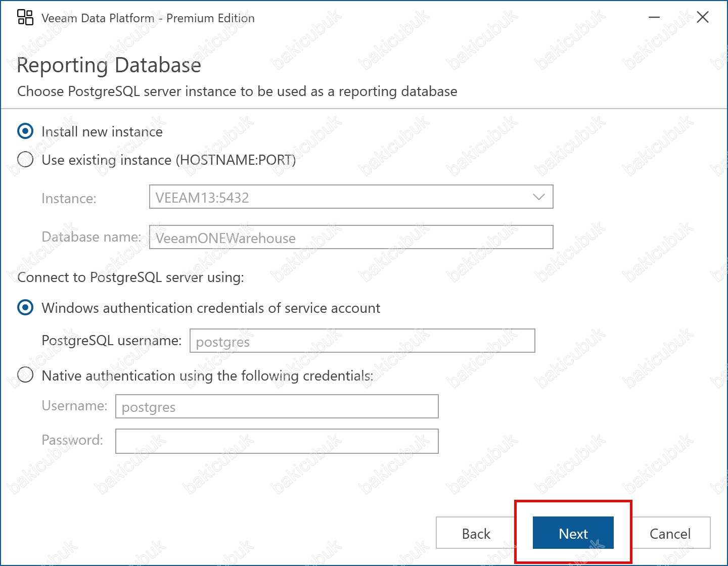Click the "Connect to PostgreSQL server using:" text

(131, 277)
